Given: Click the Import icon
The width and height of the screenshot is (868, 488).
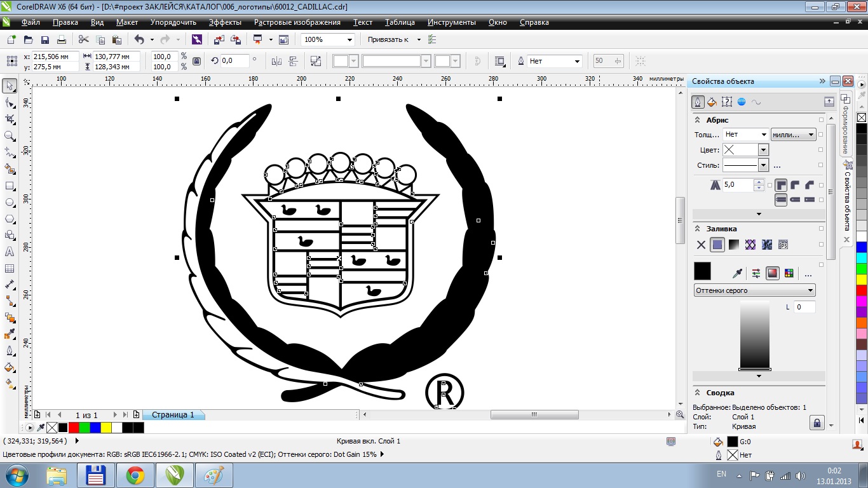Looking at the screenshot, I should coord(219,39).
